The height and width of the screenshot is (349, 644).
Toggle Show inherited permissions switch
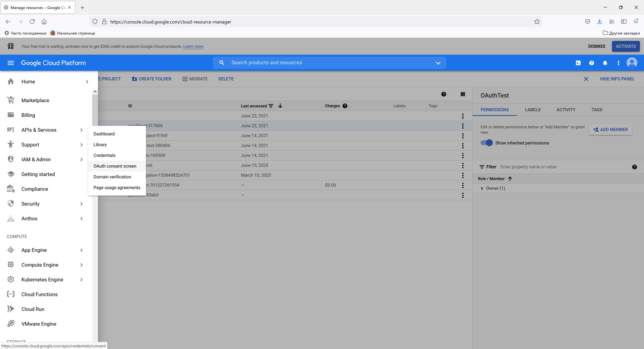[487, 143]
